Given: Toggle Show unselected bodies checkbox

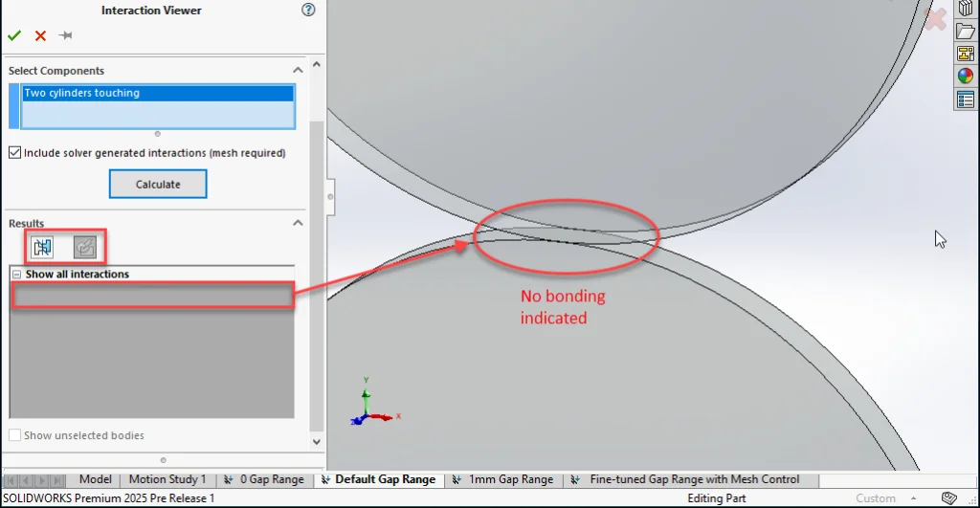Looking at the screenshot, I should (x=15, y=435).
